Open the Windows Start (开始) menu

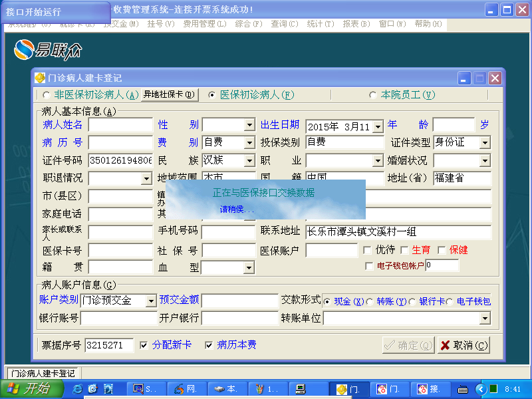[x=31, y=388]
